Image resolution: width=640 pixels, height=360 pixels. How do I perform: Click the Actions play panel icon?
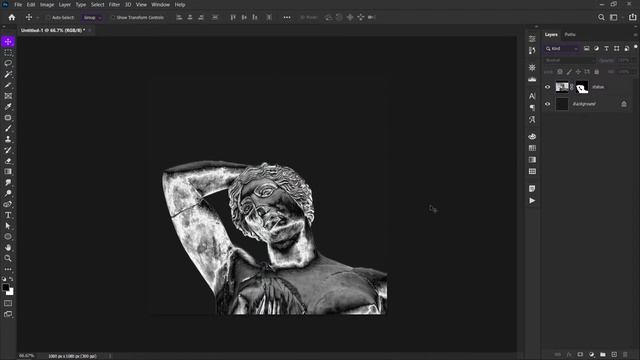coord(532,200)
